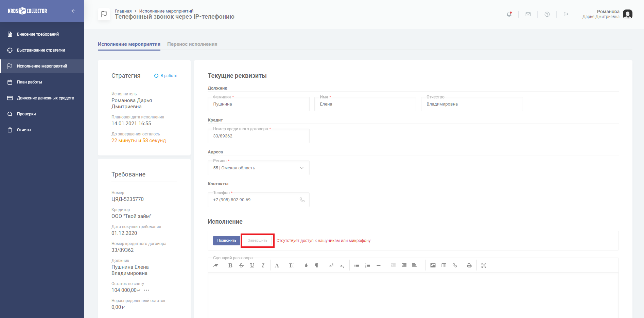Toggle strikethrough formatting in editor
This screenshot has height=318, width=644.
[241, 265]
